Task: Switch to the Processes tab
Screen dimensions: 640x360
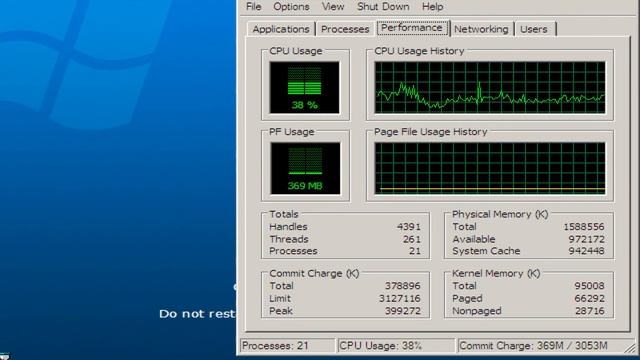Action: [x=345, y=29]
